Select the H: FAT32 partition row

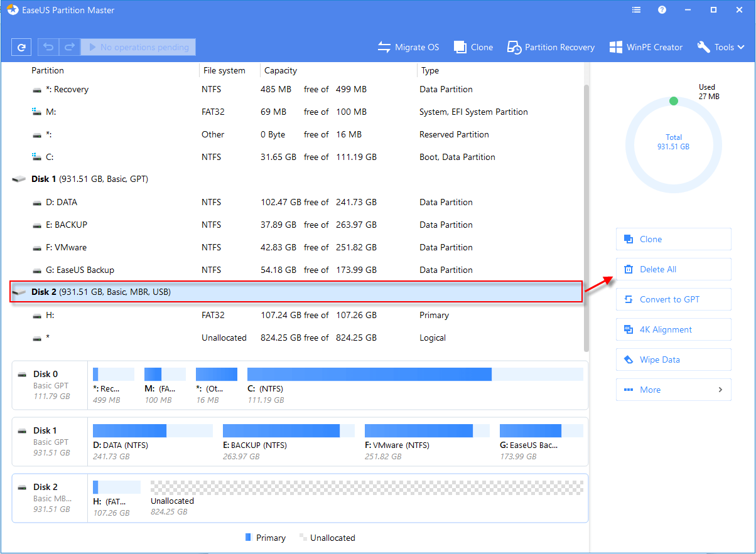(296, 315)
